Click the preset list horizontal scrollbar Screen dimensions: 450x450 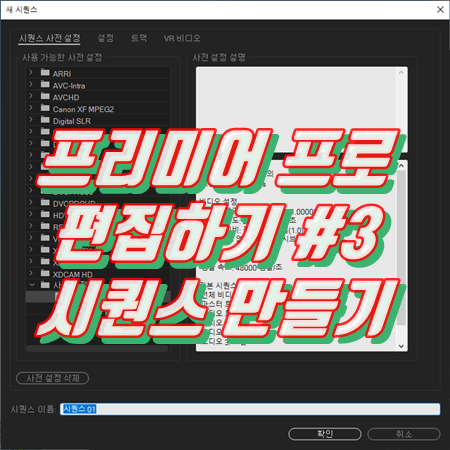[x=97, y=349]
